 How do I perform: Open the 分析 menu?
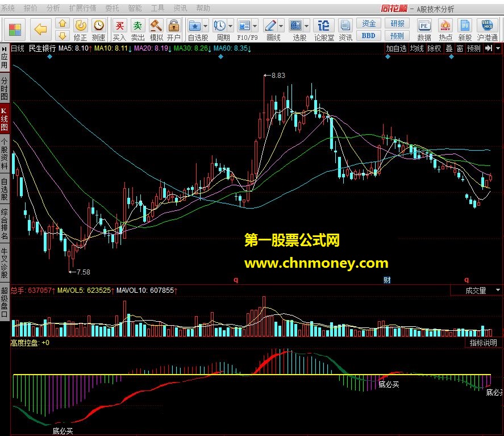[x=53, y=8]
